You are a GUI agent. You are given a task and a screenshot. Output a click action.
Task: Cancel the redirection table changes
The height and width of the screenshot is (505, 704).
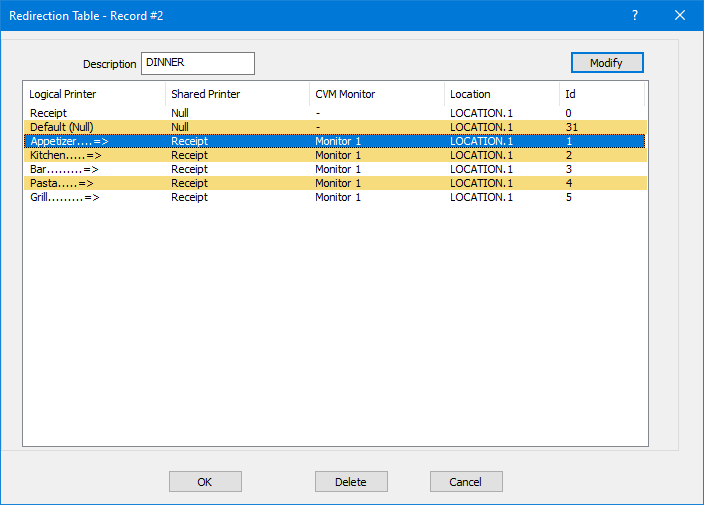pos(465,481)
